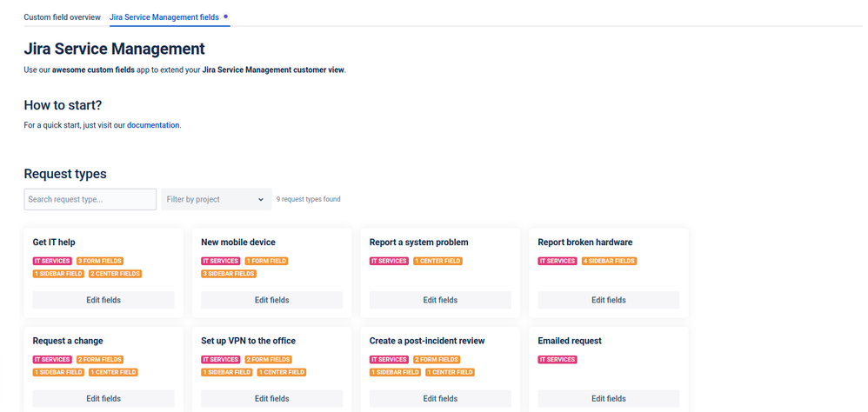Edit fields for New mobile device
868x412 pixels.
[272, 300]
